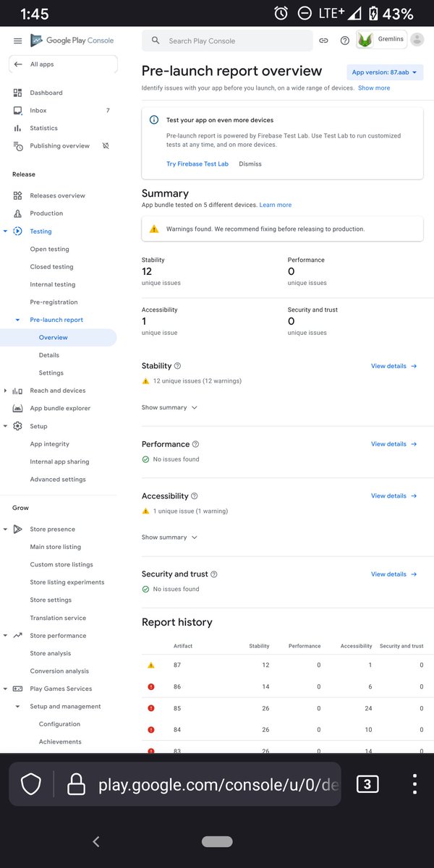Viewport: 434px width, 868px height.
Task: Click the Google Play Console logo
Action: click(x=72, y=41)
